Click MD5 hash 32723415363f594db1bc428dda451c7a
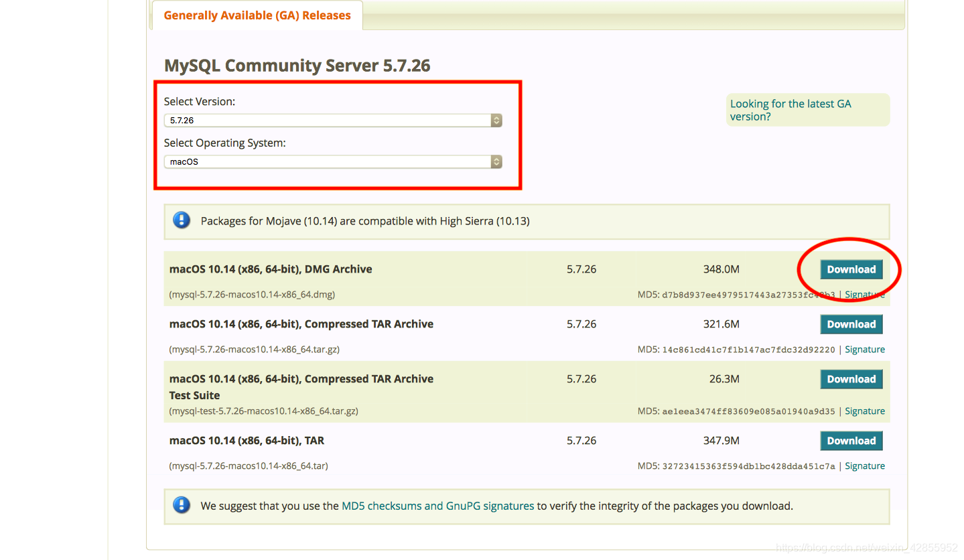The width and height of the screenshot is (964, 560). (x=749, y=466)
